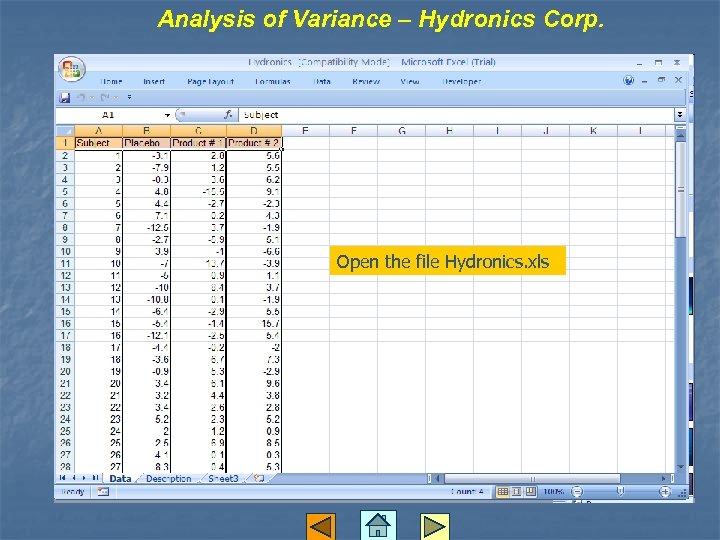Click the Insert Function fx icon
720x540 pixels.
coord(228,115)
